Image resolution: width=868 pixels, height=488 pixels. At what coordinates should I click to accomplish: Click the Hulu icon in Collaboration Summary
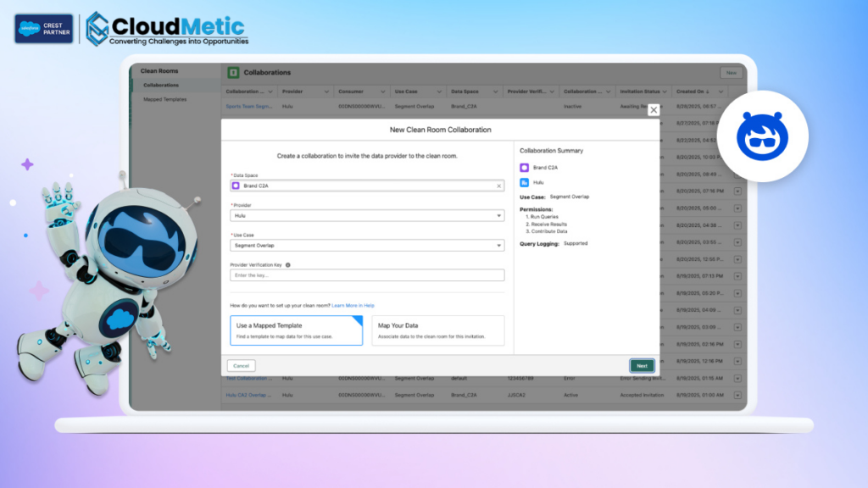click(524, 182)
